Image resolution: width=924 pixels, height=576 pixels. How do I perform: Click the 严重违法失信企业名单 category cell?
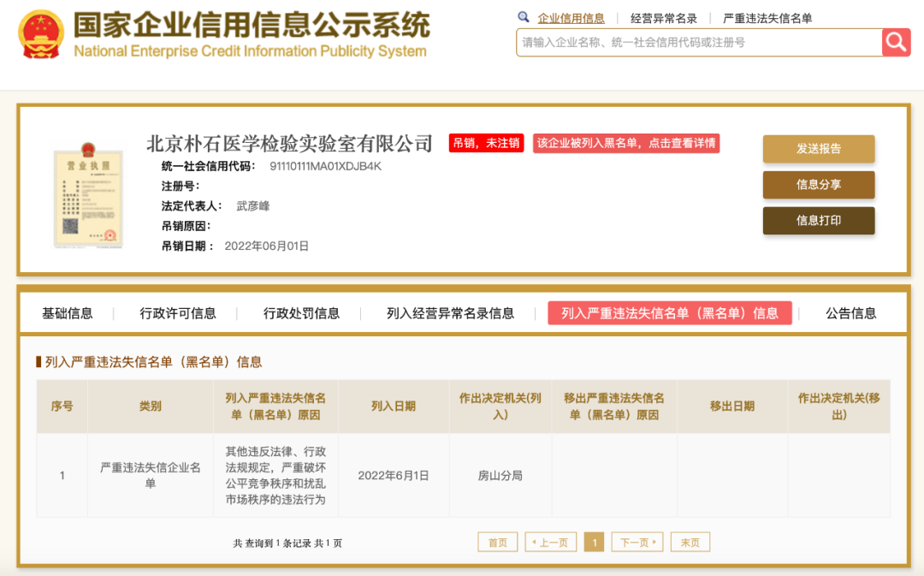(151, 475)
